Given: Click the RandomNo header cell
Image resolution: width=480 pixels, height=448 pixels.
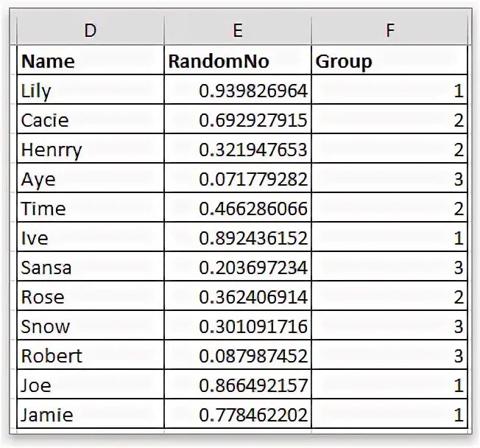Looking at the screenshot, I should click(x=237, y=61).
